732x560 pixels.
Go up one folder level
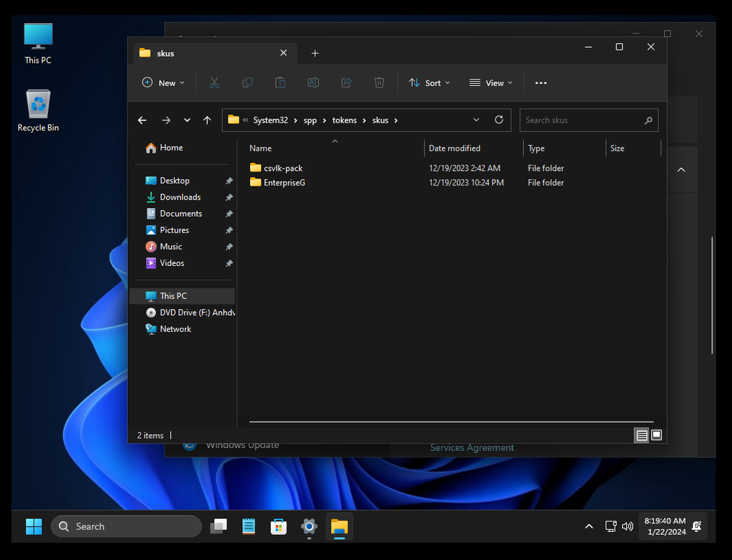point(207,120)
